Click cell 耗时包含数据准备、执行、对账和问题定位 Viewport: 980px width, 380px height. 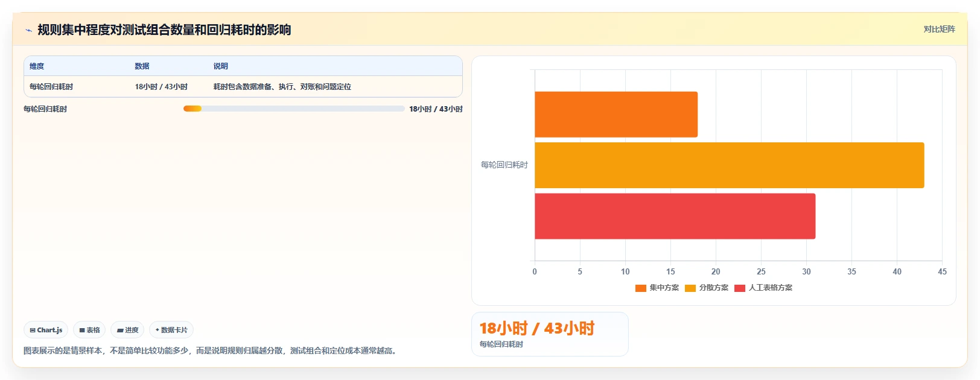click(x=282, y=87)
